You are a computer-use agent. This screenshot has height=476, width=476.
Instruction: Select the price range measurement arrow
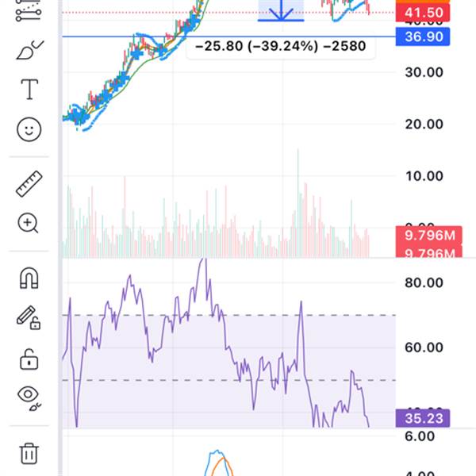coord(281,10)
